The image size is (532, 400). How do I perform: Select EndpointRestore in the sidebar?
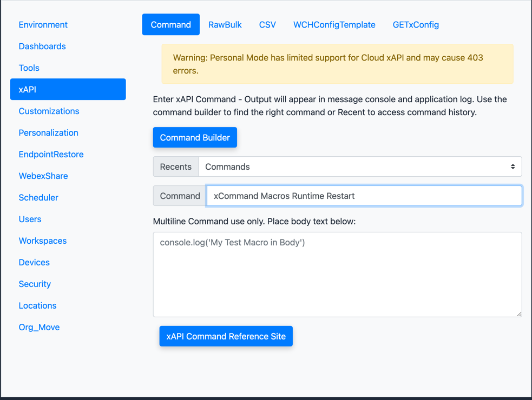point(51,155)
